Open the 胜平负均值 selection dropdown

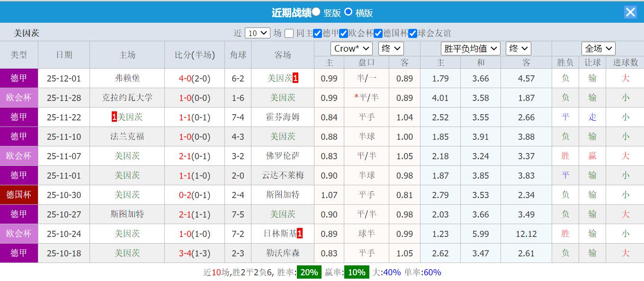tap(470, 48)
